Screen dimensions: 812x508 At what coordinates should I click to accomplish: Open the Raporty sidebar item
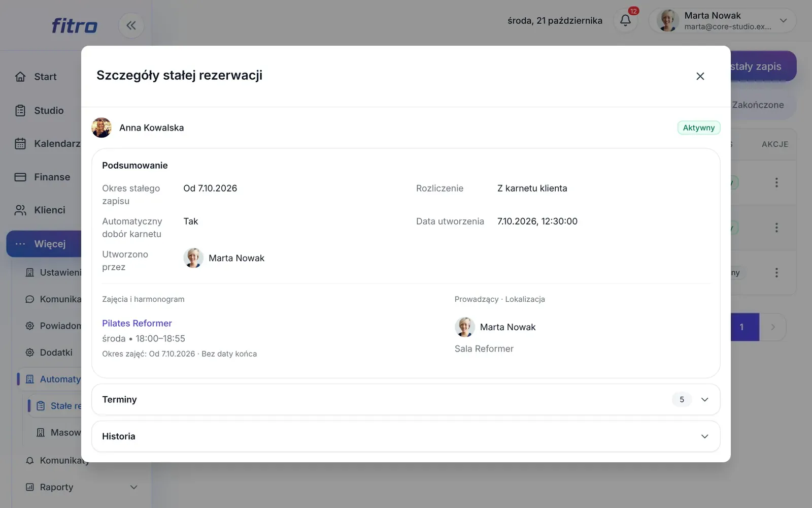click(x=81, y=487)
